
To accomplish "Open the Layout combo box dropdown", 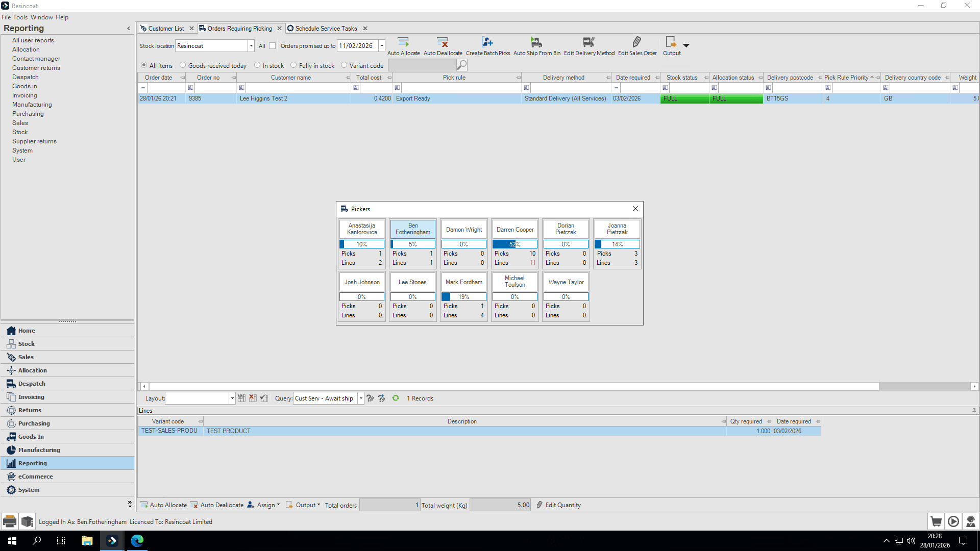I will point(232,398).
